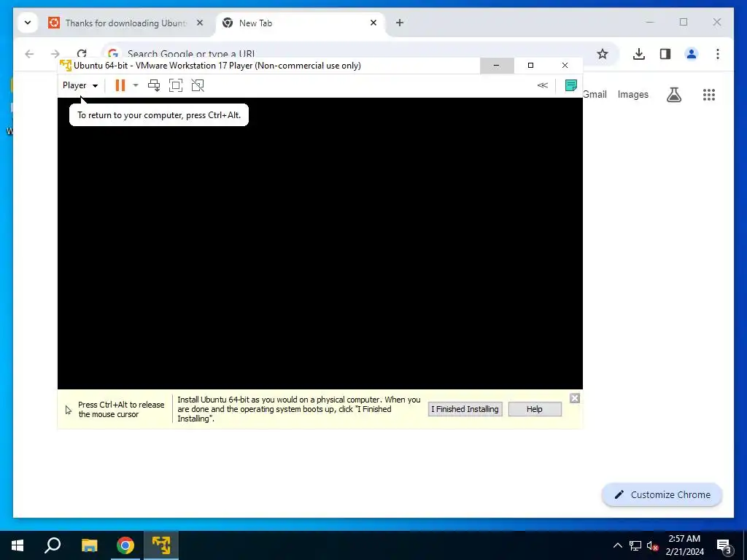The height and width of the screenshot is (560, 747).
Task: Switch to Chrome in the taskbar
Action: (x=125, y=545)
